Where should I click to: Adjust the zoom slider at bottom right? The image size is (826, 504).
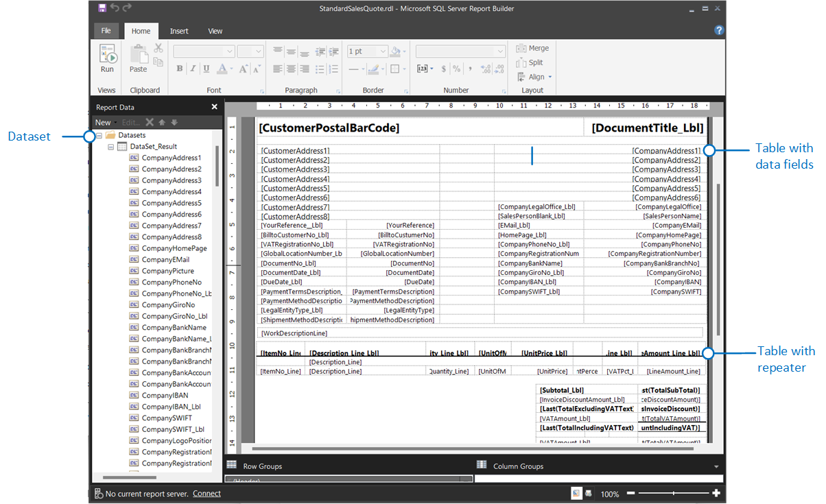[673, 492]
